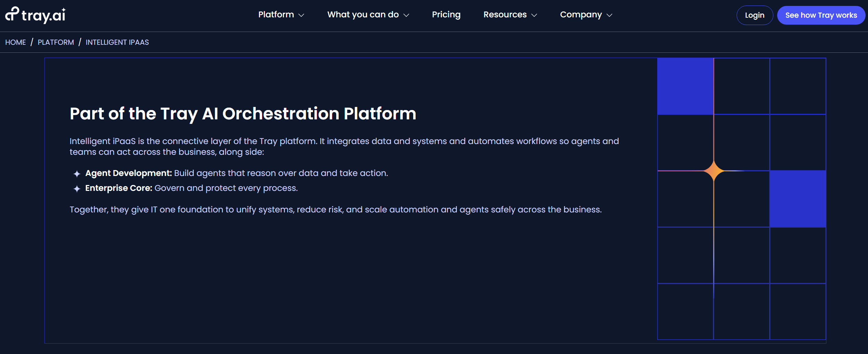Screen dimensions: 868x354
Task: Click the paragraph starting 'Intelligent iPaaS is'
Action: click(344, 146)
